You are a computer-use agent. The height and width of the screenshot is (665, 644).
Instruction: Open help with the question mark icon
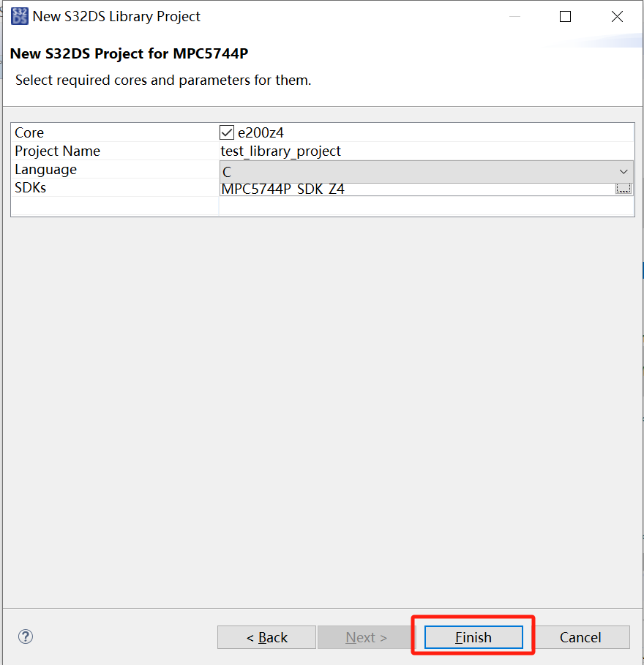pyautogui.click(x=26, y=636)
